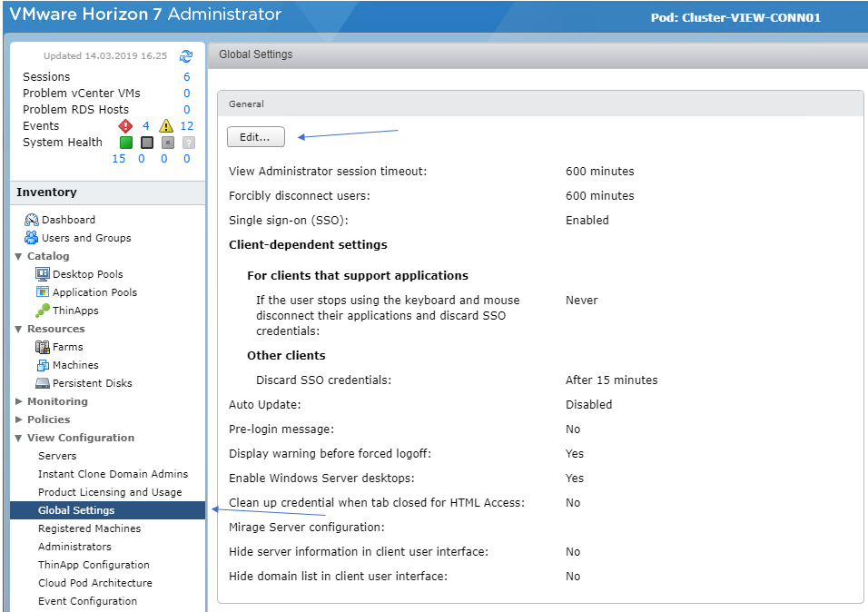Select Desktop Pools in Catalog
Viewport: 868px width, 612px height.
(87, 274)
